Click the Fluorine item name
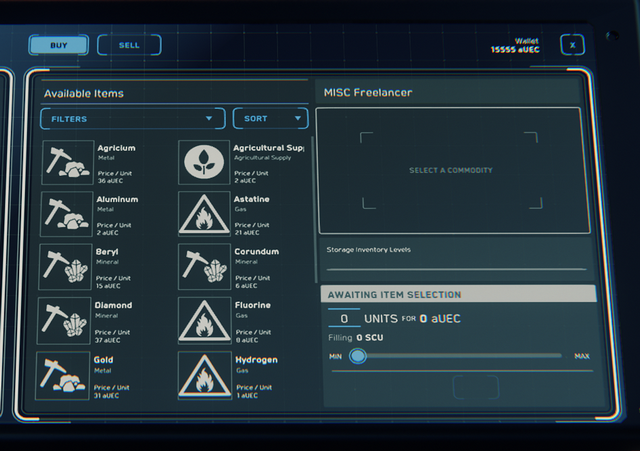 tap(253, 305)
